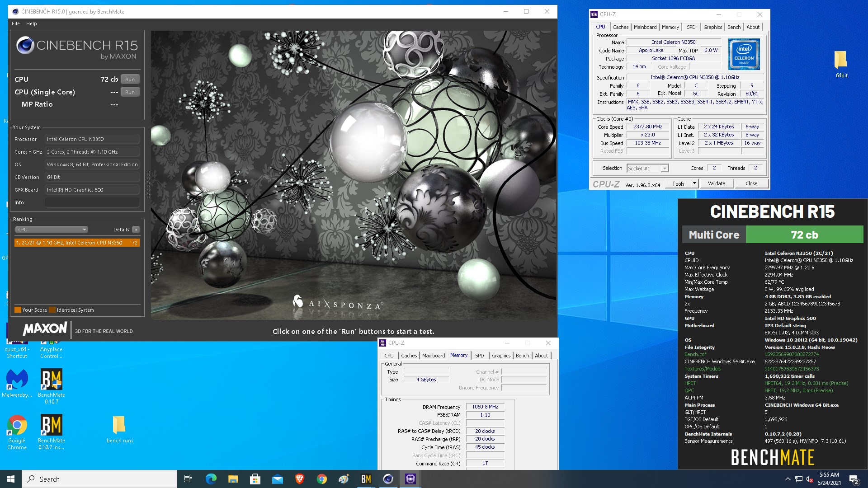Click the Windows Start button
This screenshot has height=488, width=868.
tap(11, 479)
